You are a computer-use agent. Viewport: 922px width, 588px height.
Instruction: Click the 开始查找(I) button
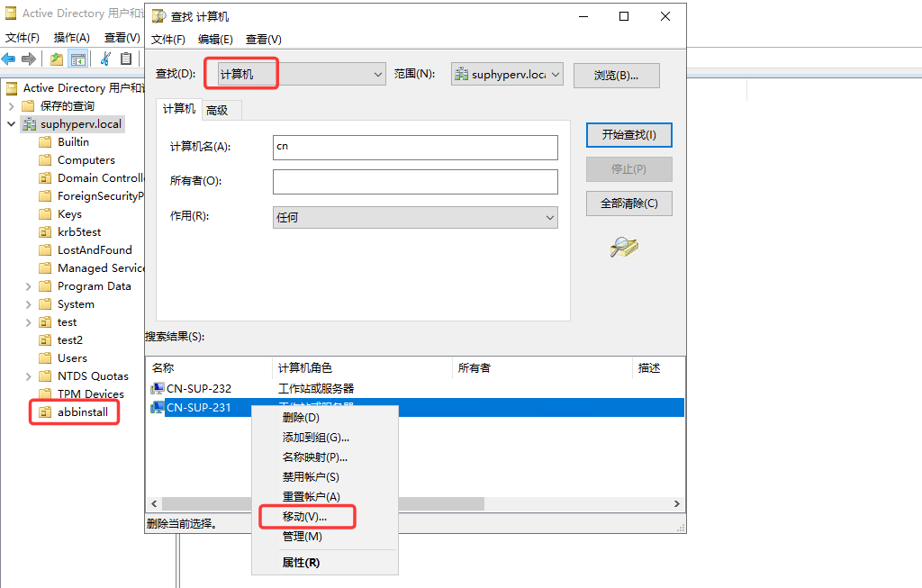pos(628,135)
